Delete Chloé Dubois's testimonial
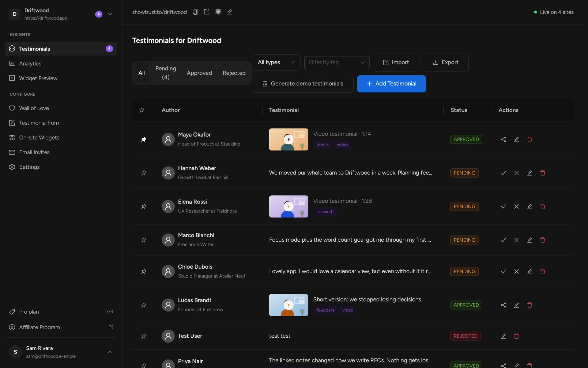588x368 pixels. [543, 272]
